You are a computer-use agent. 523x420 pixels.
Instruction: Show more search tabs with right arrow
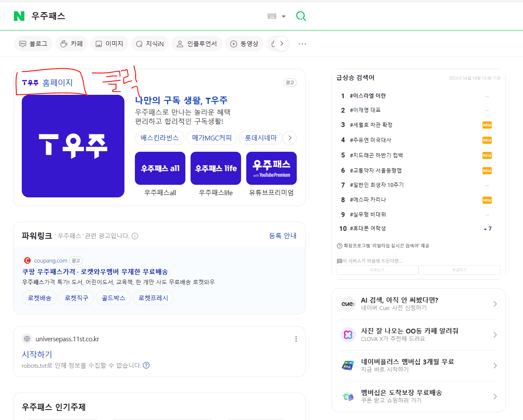282,43
